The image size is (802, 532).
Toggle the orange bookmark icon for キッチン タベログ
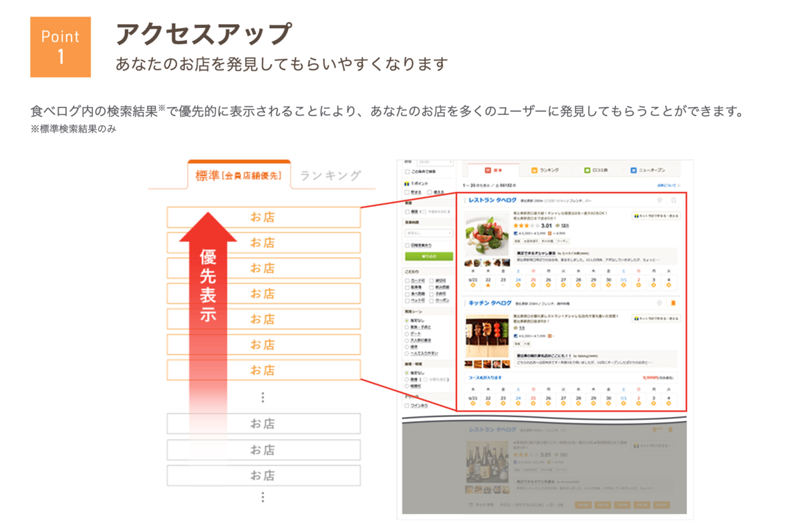[674, 303]
